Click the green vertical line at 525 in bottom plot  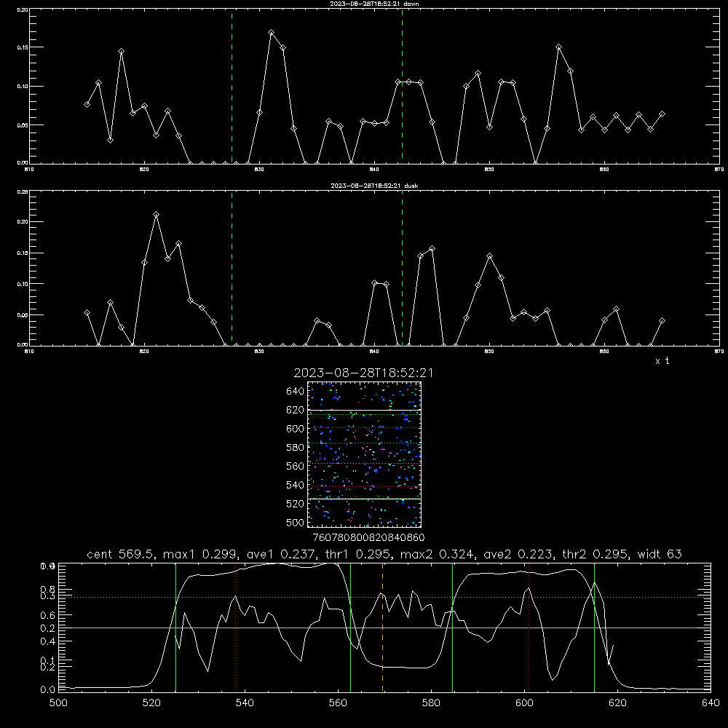click(175, 628)
